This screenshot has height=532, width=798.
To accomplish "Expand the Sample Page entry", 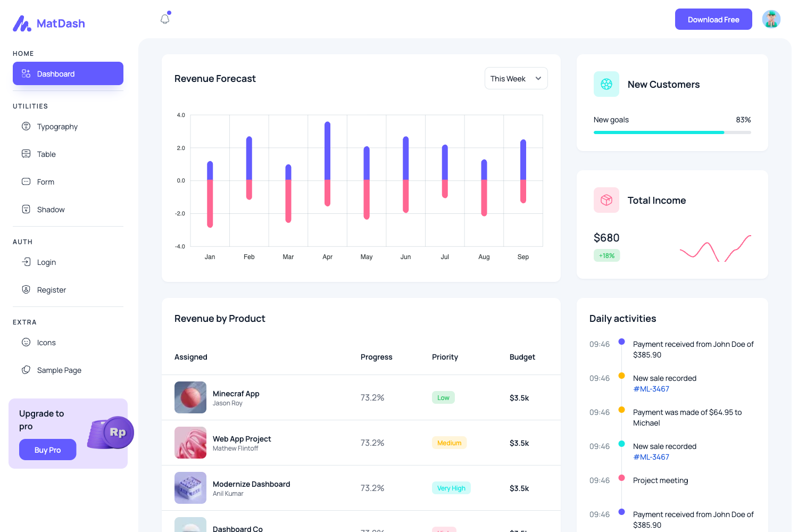I will point(59,370).
